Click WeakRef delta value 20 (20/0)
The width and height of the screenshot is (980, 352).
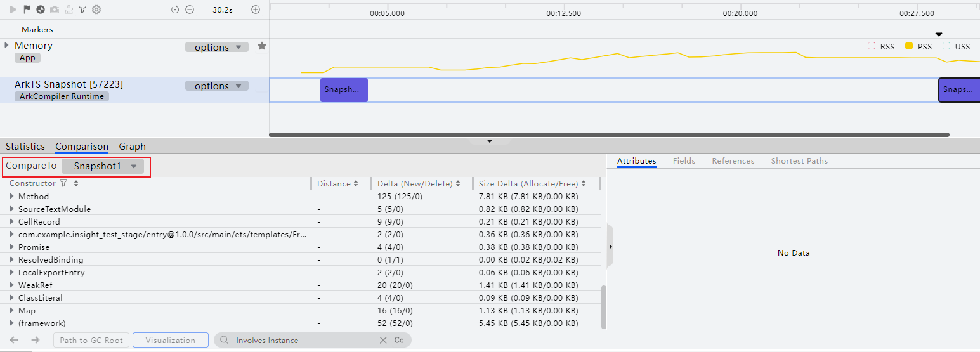point(395,285)
